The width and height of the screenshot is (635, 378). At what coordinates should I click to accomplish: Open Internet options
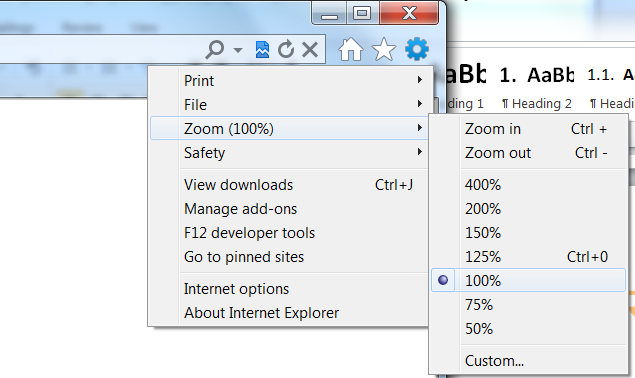289,288
